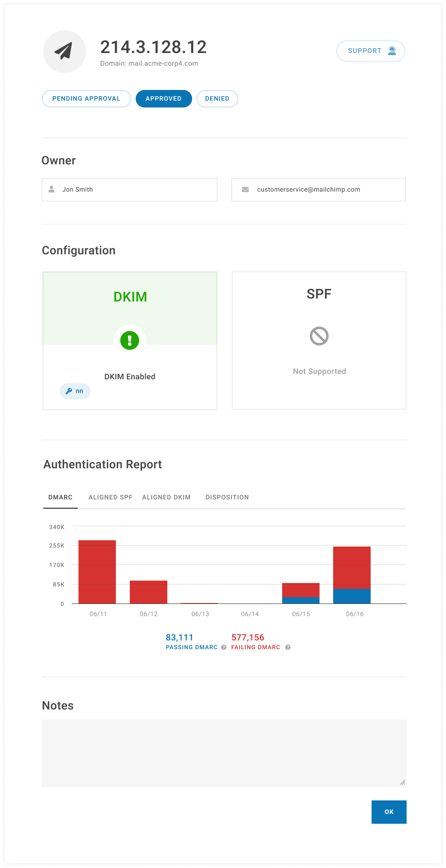446x868 pixels.
Task: Click the person icon in owner name field
Action: click(x=52, y=189)
